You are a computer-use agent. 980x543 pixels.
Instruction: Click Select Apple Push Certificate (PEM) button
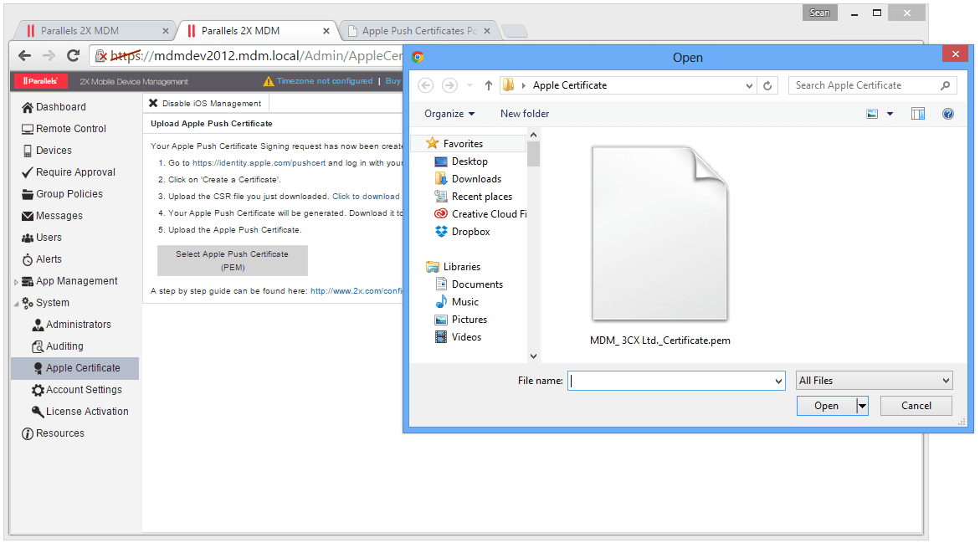pos(233,260)
